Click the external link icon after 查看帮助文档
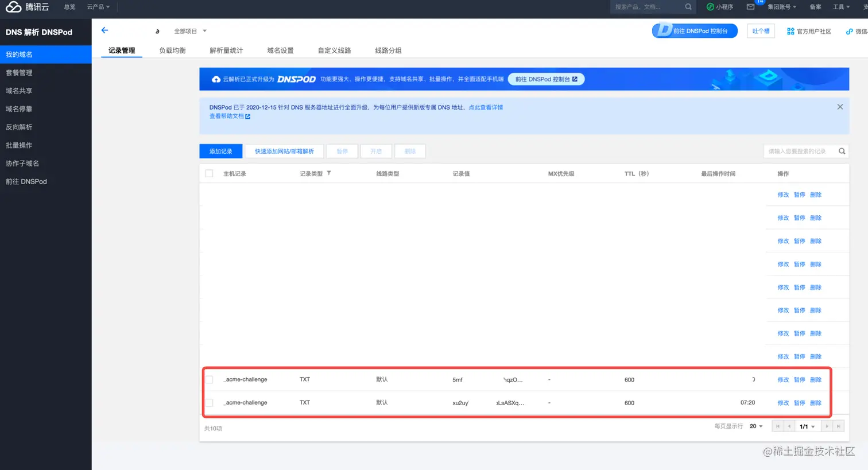868x470 pixels. coord(248,116)
